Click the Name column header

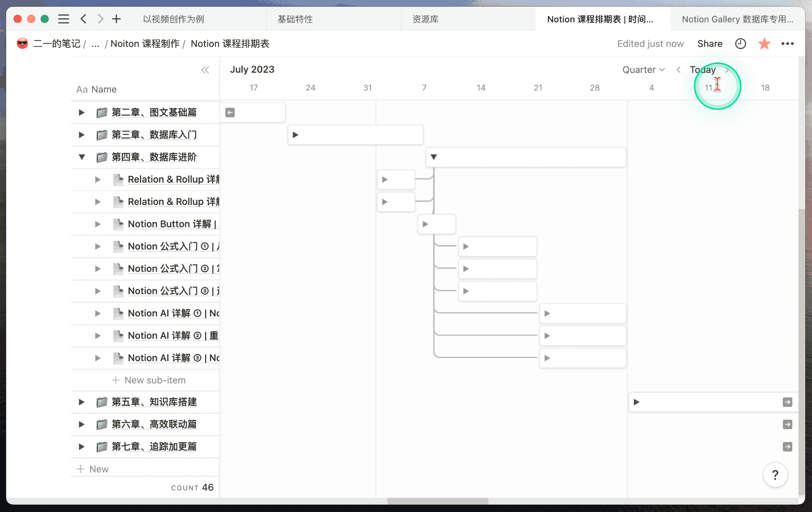coord(96,89)
